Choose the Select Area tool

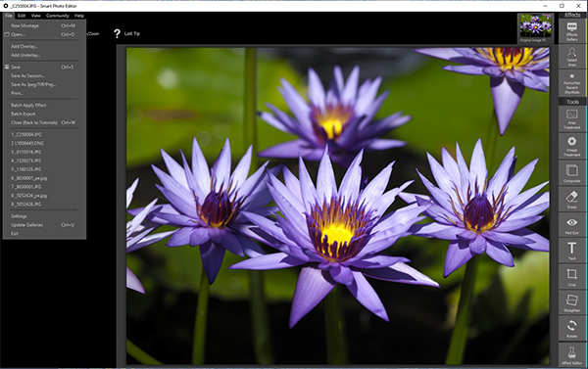coord(572,57)
